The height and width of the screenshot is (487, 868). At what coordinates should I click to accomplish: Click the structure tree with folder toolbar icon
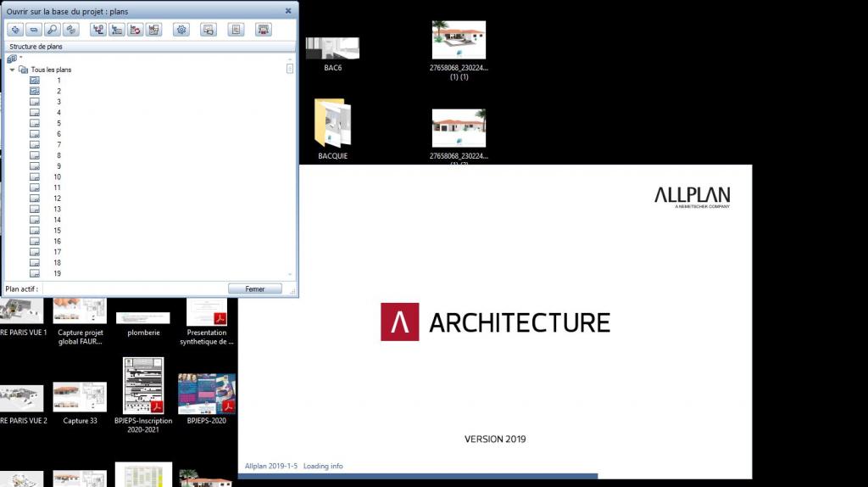117,30
